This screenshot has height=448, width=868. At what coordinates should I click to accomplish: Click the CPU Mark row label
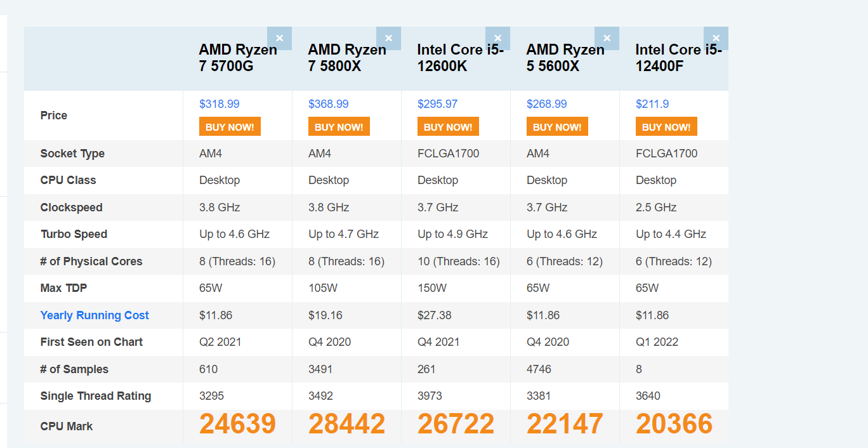pyautogui.click(x=67, y=426)
